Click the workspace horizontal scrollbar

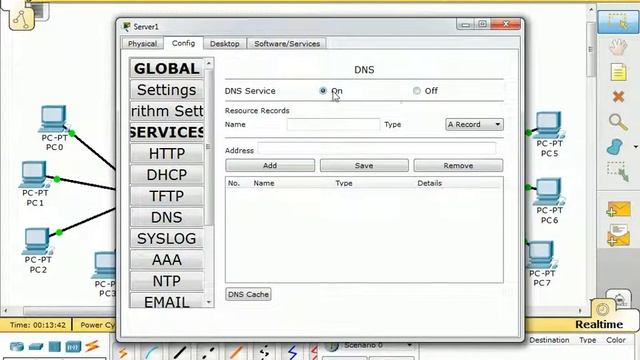click(x=69, y=311)
